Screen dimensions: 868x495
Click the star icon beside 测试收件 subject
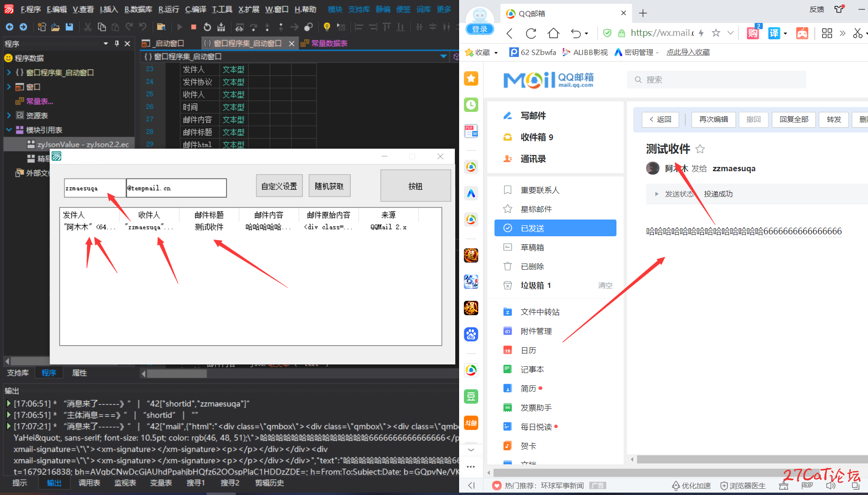click(x=700, y=149)
